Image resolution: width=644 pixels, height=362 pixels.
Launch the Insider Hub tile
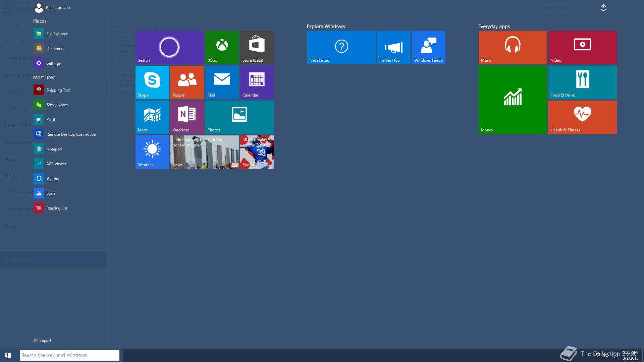(x=394, y=48)
